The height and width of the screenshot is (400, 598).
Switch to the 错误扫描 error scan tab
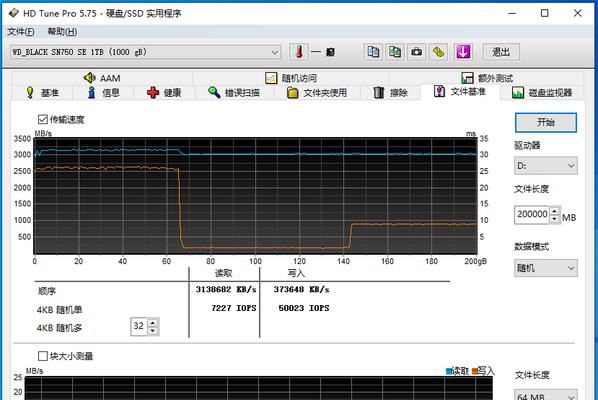pos(234,93)
